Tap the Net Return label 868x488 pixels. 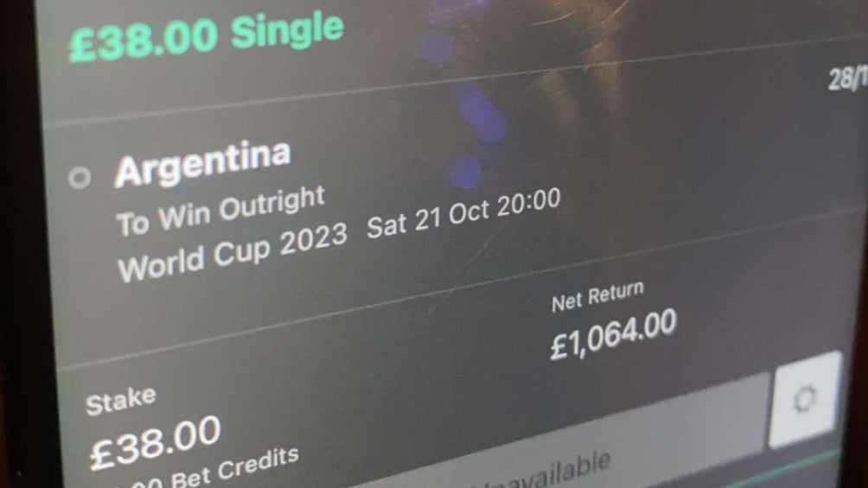598,296
